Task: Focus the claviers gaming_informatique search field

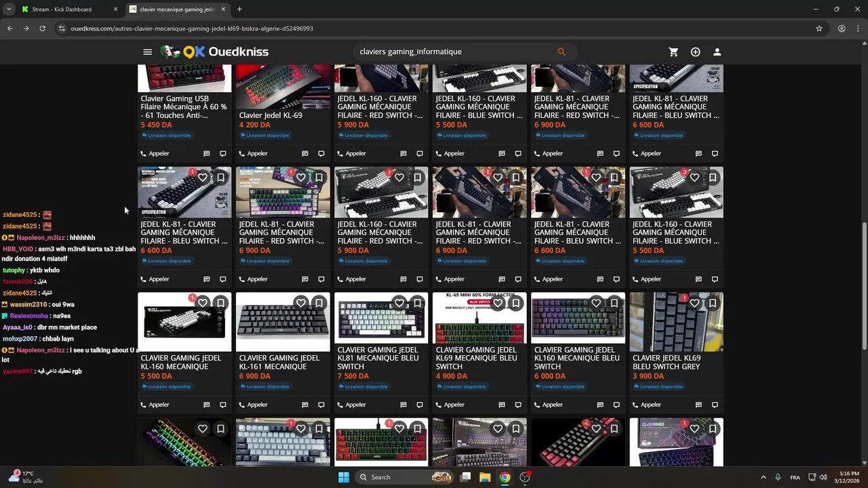Action: pos(454,52)
